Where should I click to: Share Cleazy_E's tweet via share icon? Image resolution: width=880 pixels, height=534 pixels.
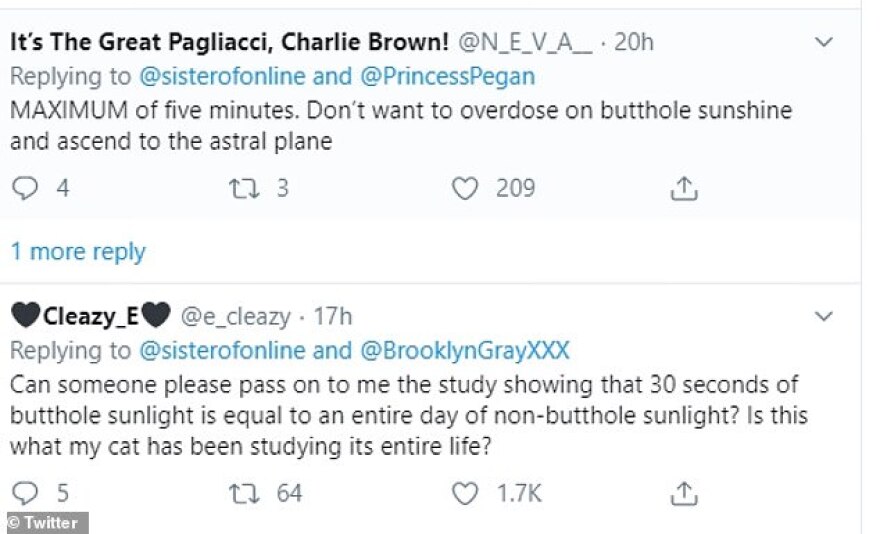click(x=683, y=493)
